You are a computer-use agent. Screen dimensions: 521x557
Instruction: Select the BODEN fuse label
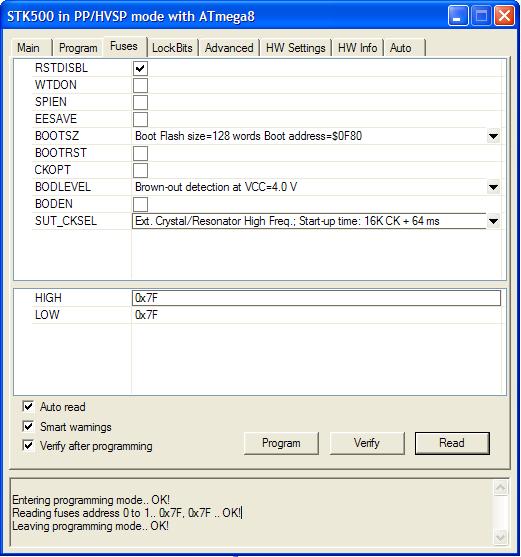[54, 204]
